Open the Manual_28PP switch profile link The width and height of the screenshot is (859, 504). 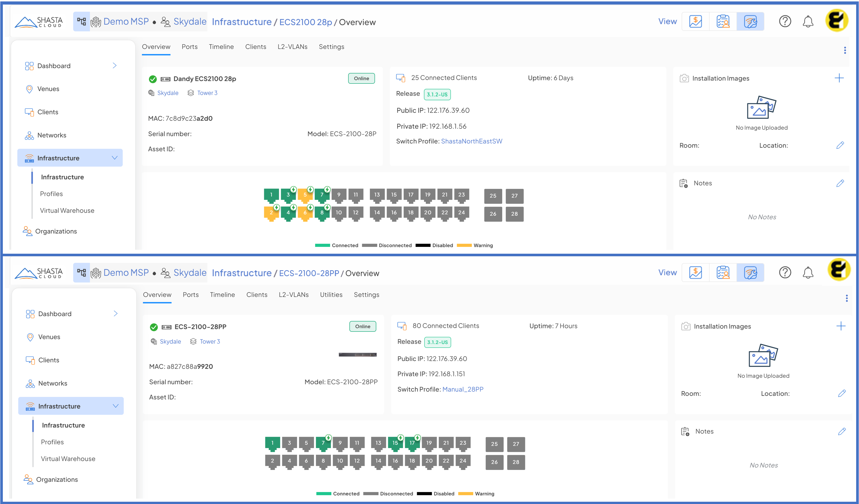(x=462, y=389)
